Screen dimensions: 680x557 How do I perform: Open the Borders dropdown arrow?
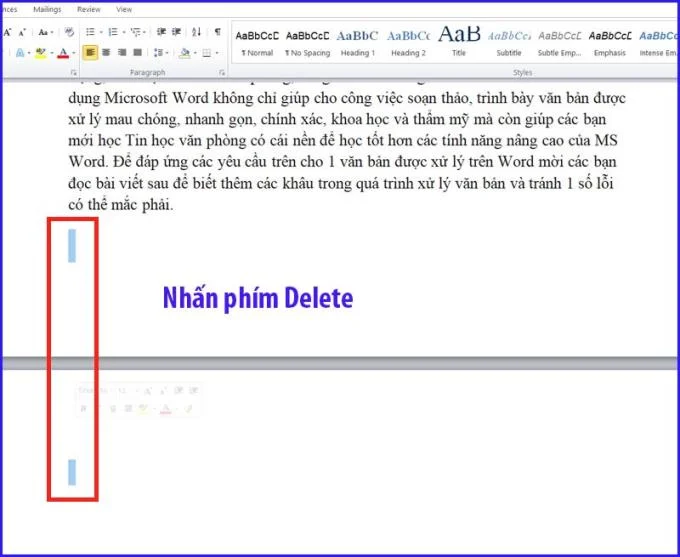[216, 53]
